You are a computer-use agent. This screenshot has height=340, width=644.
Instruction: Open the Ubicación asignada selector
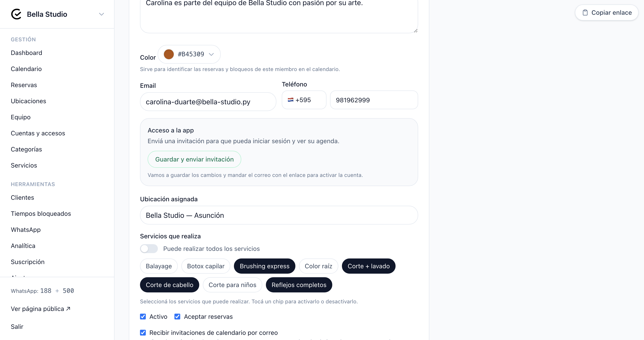tap(279, 215)
